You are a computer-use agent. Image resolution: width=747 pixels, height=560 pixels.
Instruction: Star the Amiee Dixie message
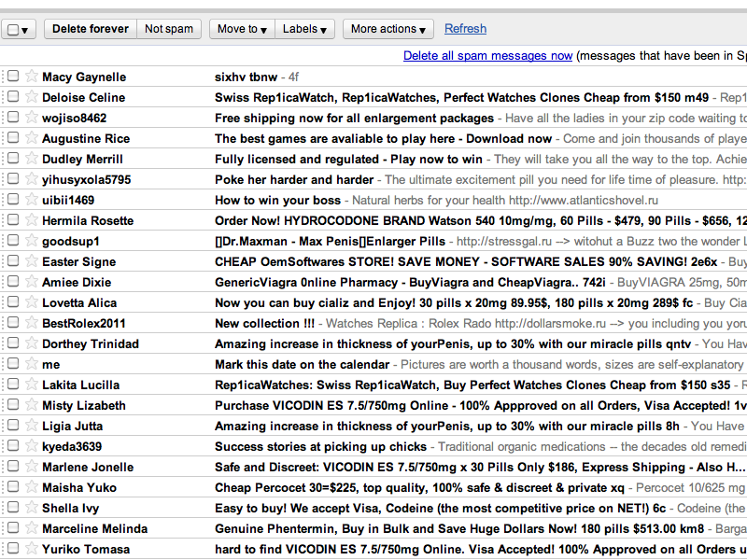click(32, 281)
